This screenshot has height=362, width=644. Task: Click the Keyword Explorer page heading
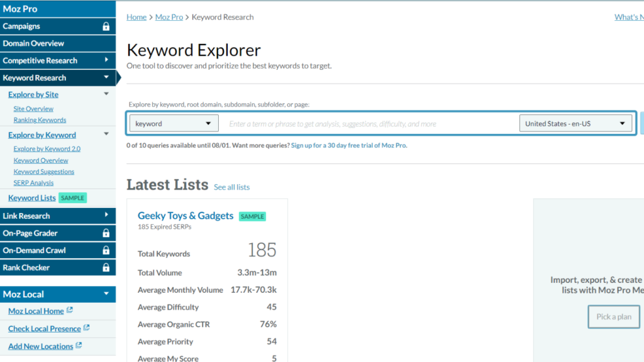(x=194, y=50)
